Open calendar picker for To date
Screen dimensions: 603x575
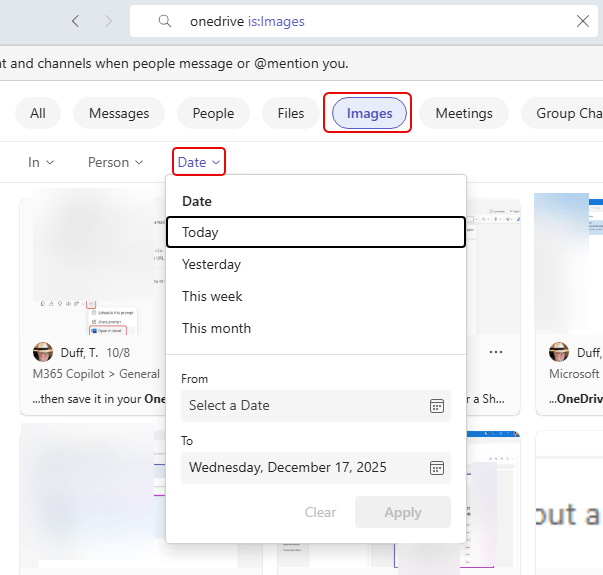436,467
